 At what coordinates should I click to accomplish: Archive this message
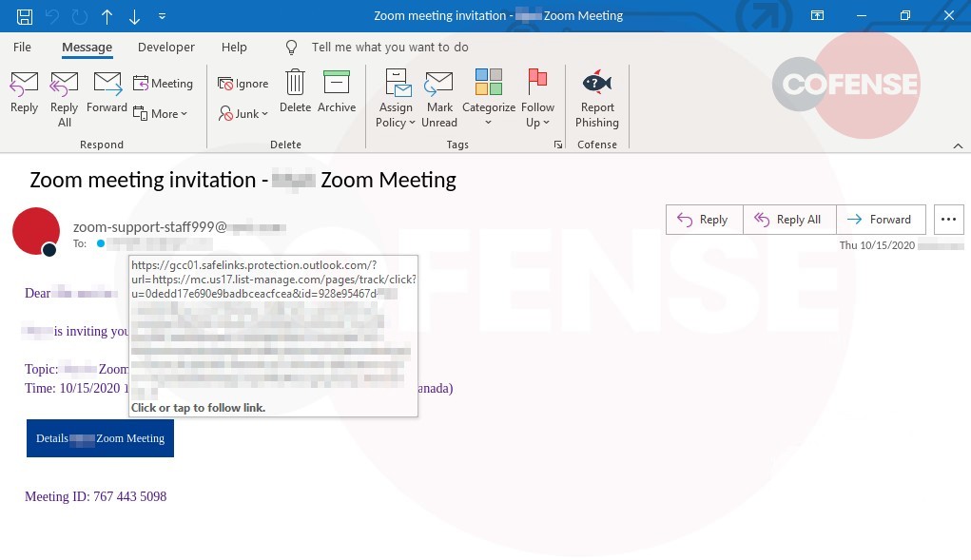[337, 91]
